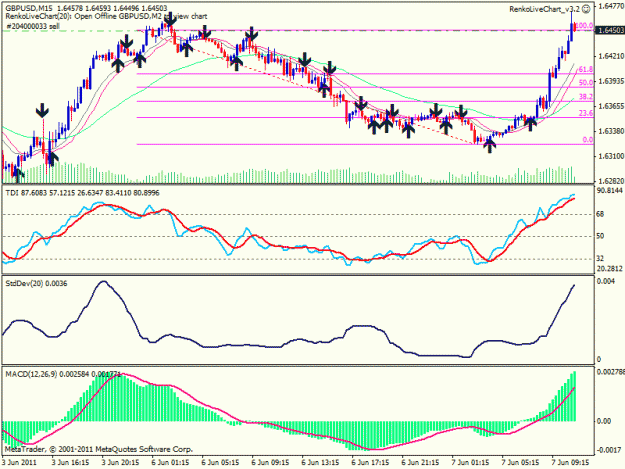Select the 50.0 Fibonacci level label
The width and height of the screenshot is (625, 469).
(x=586, y=82)
